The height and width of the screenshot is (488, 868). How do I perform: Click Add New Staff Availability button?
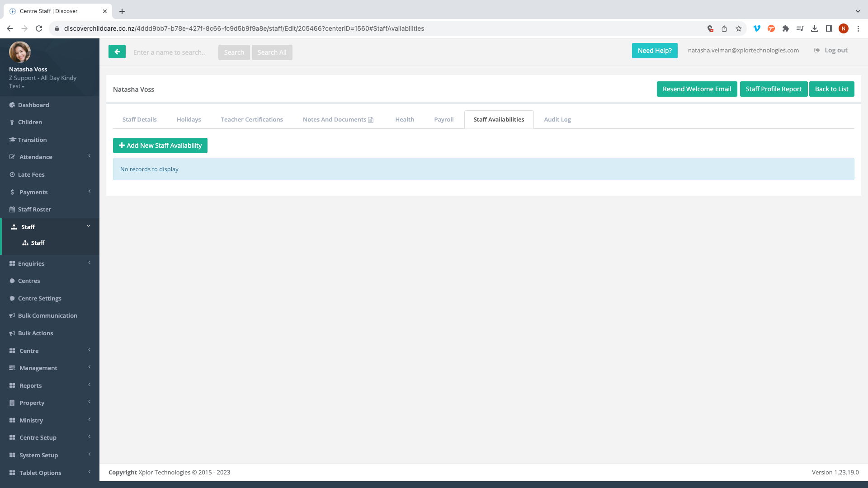[160, 145]
